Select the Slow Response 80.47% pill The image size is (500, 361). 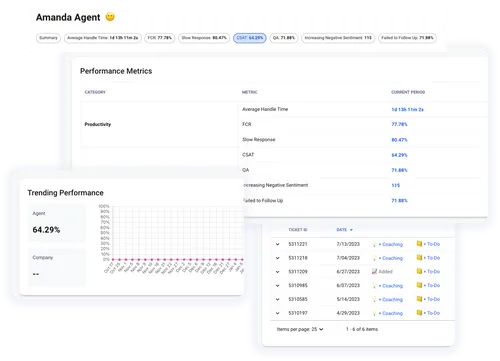(204, 38)
